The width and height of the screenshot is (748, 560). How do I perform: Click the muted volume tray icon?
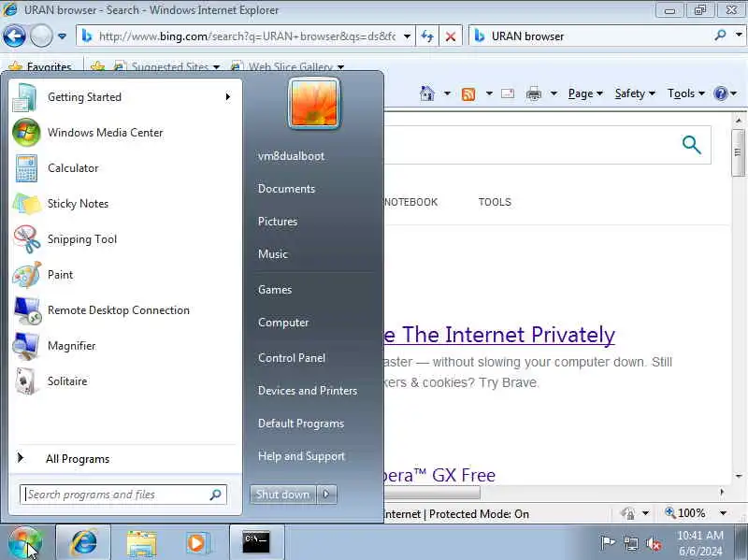[x=654, y=543]
